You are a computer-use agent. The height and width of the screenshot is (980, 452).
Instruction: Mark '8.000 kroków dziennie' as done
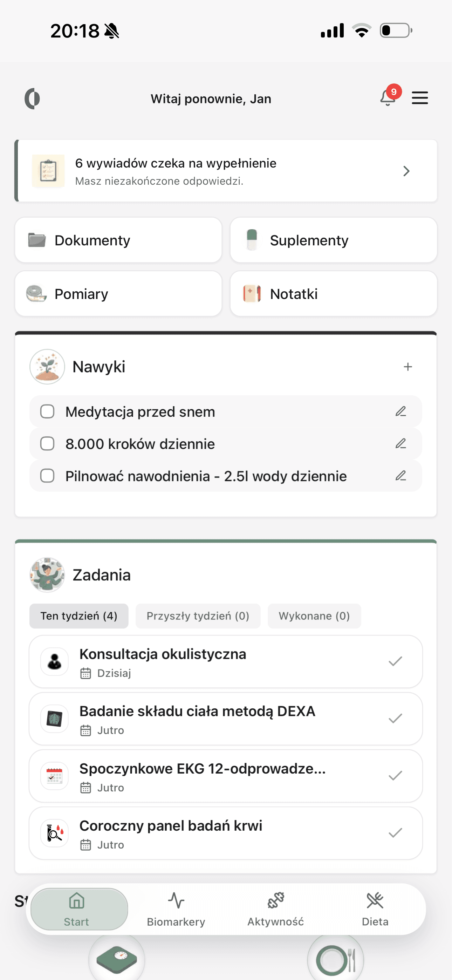click(47, 443)
